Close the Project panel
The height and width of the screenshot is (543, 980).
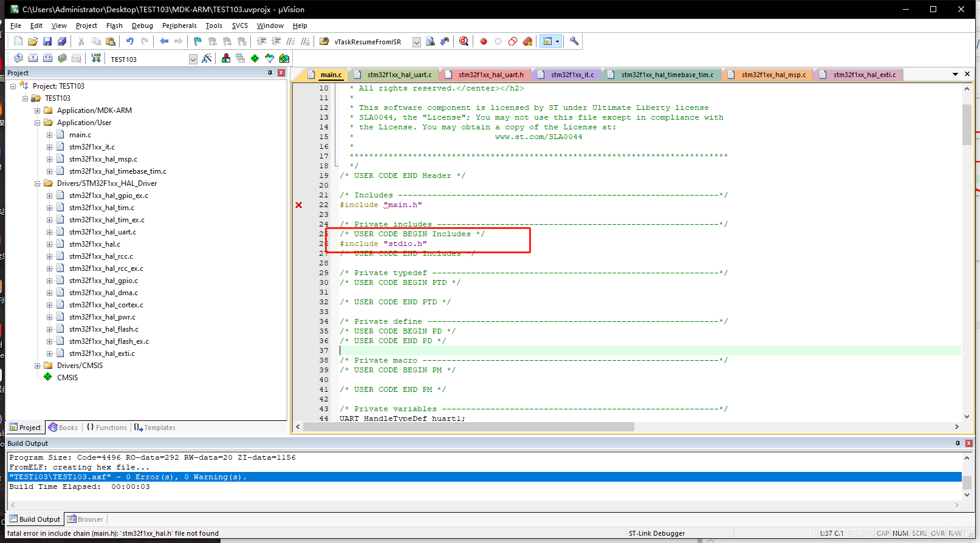pyautogui.click(x=281, y=73)
